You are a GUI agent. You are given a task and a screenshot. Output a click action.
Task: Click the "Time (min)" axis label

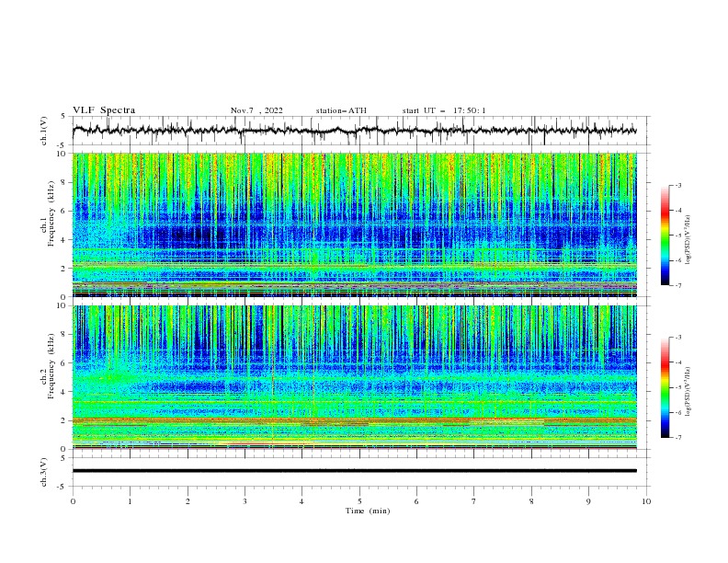(368, 511)
